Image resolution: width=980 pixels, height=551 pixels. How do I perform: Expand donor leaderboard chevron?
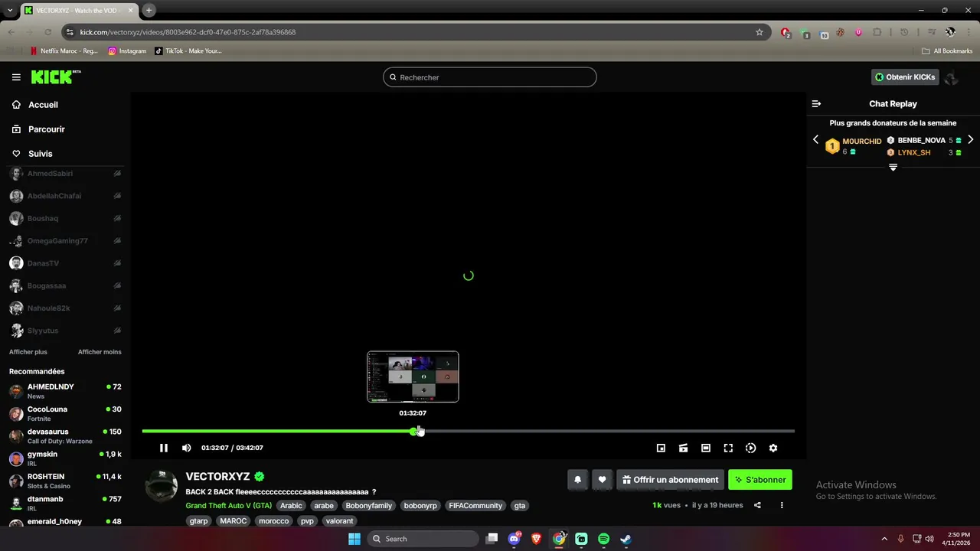click(893, 167)
